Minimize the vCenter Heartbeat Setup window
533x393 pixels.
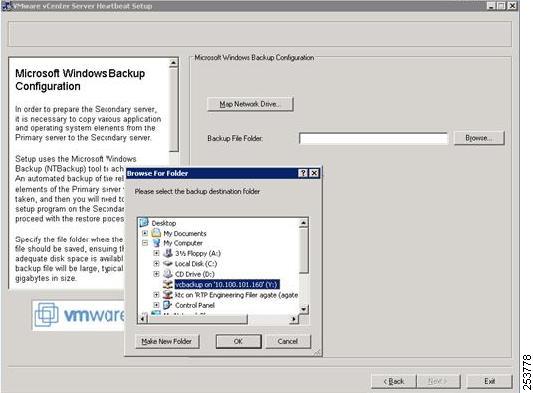click(x=491, y=6)
